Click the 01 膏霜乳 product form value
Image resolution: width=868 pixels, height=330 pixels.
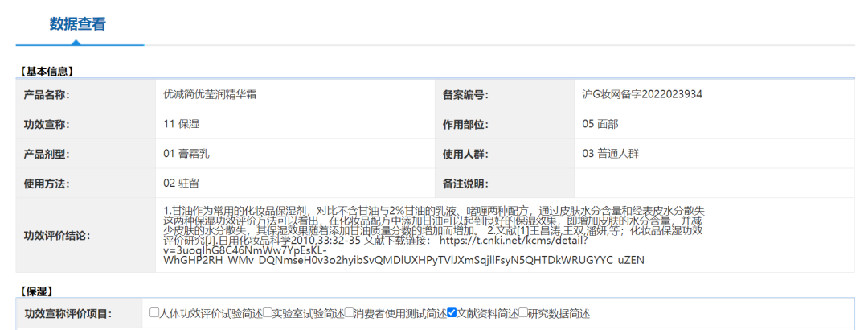pos(186,153)
